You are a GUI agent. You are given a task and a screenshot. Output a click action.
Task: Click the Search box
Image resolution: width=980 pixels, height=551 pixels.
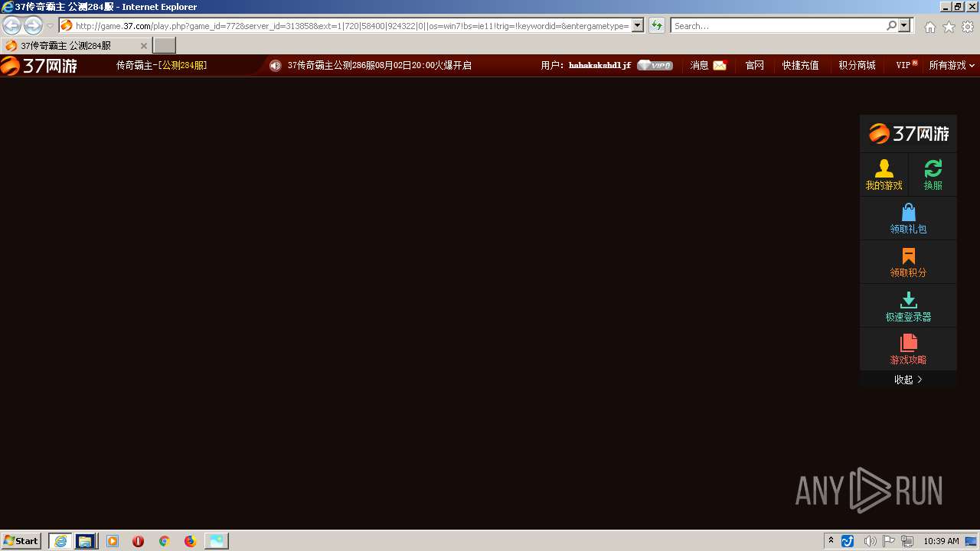[x=778, y=26]
